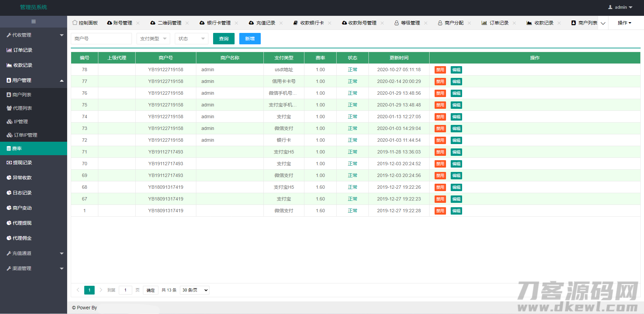Click the blue 新增 button

(250, 39)
